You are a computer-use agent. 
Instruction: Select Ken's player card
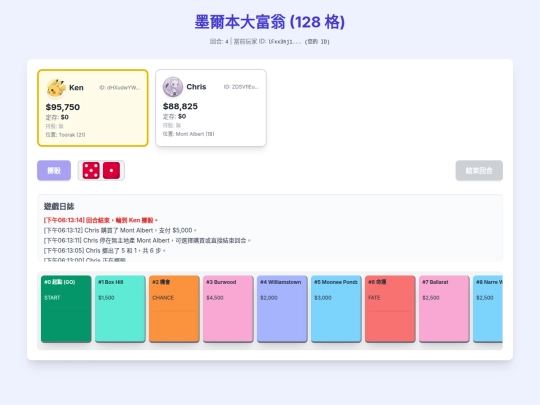(93, 108)
